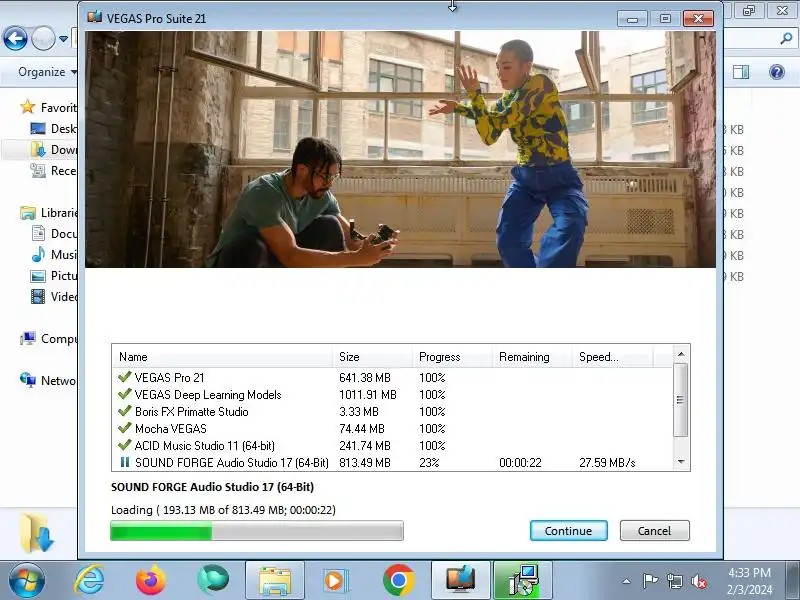Select Libraries in the Explorer sidebar
This screenshot has height=600, width=800.
click(49, 212)
